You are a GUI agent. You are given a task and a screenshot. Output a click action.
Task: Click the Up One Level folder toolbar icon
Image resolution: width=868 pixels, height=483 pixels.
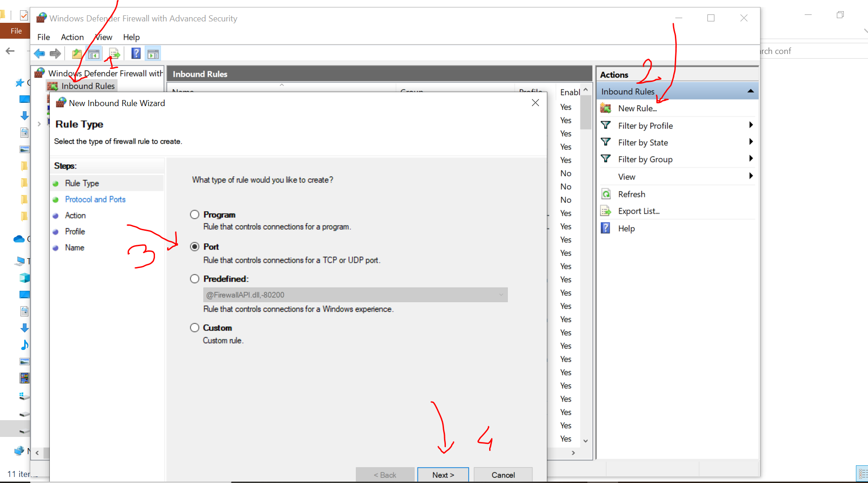click(x=77, y=54)
